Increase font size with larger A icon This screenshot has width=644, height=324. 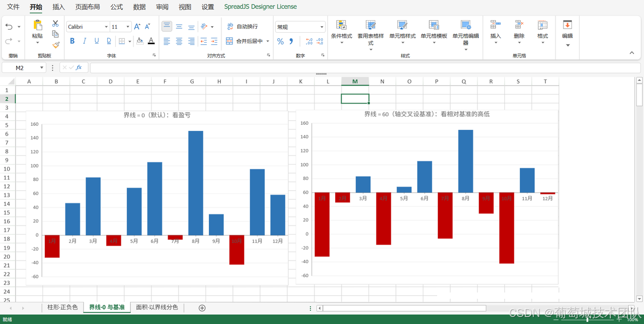click(x=137, y=27)
